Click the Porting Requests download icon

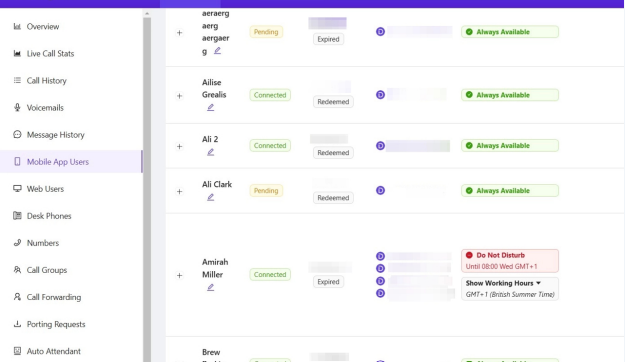click(x=17, y=324)
